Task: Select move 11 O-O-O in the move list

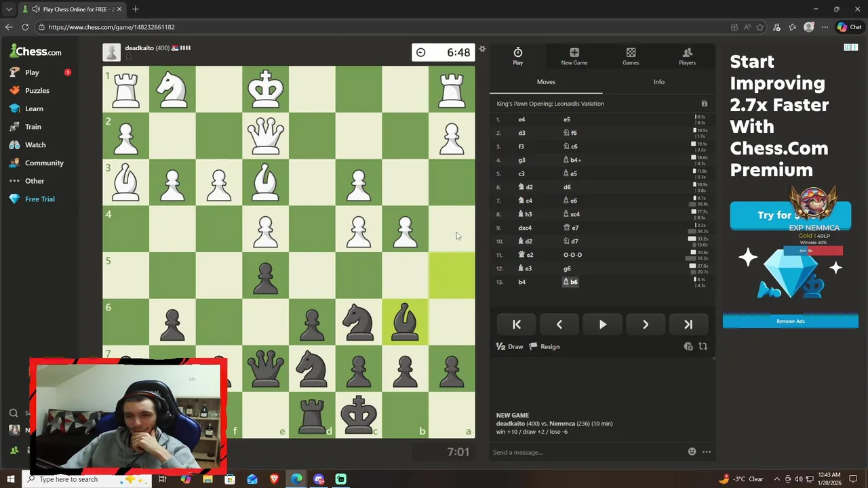Action: pos(572,255)
